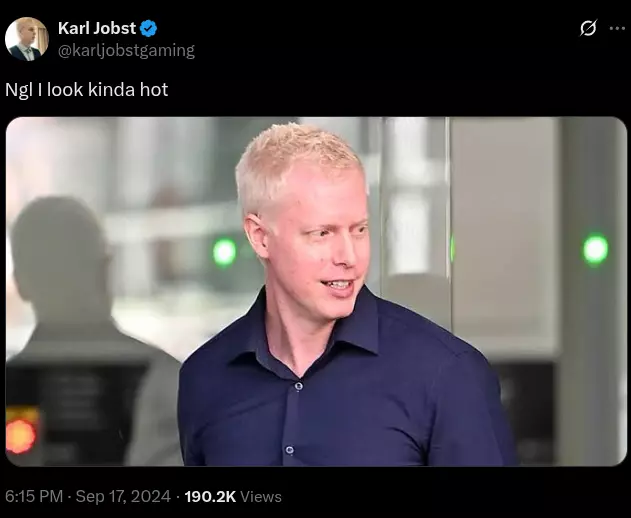Screen dimensions: 631x518
Task: Click the Sep 17, 2024 date
Action: (x=123, y=496)
